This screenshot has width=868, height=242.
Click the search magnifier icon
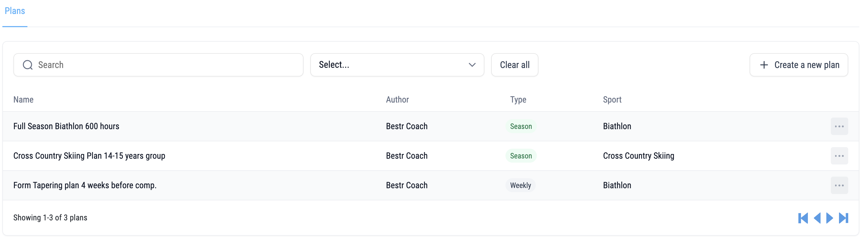pyautogui.click(x=28, y=65)
